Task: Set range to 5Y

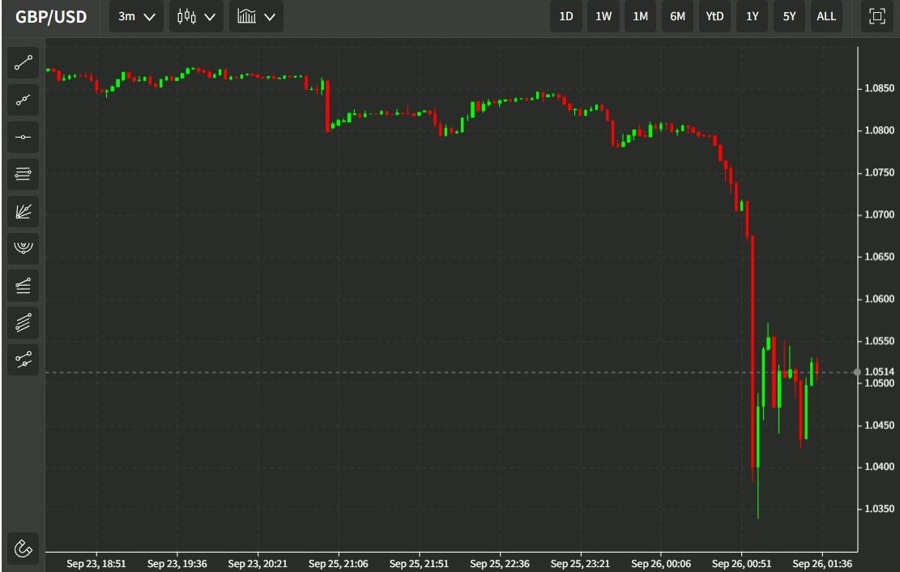Action: [x=789, y=17]
